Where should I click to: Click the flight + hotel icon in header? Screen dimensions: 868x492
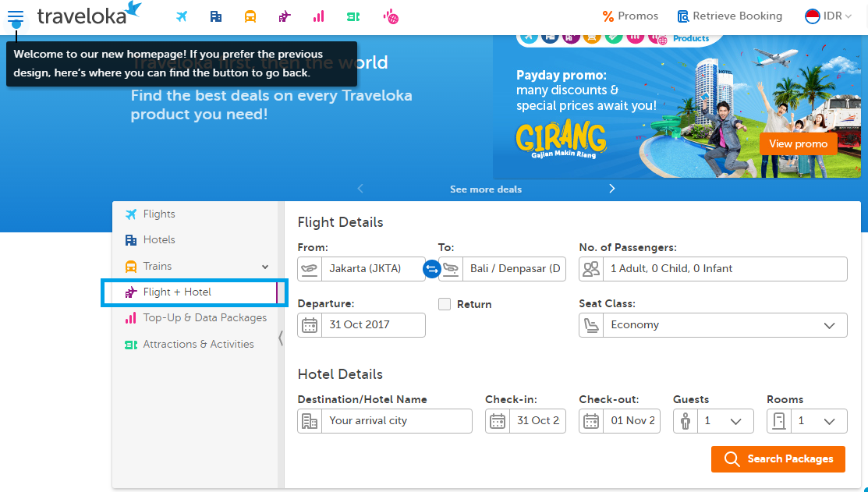coord(284,16)
